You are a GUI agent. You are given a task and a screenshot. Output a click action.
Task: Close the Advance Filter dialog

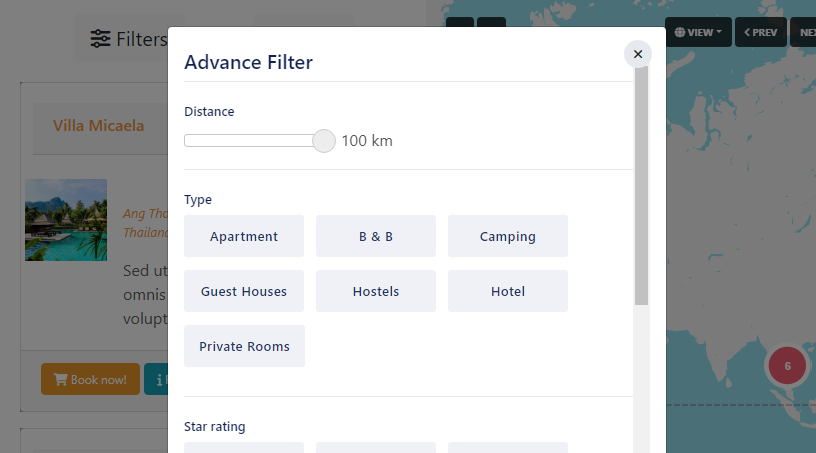[637, 54]
